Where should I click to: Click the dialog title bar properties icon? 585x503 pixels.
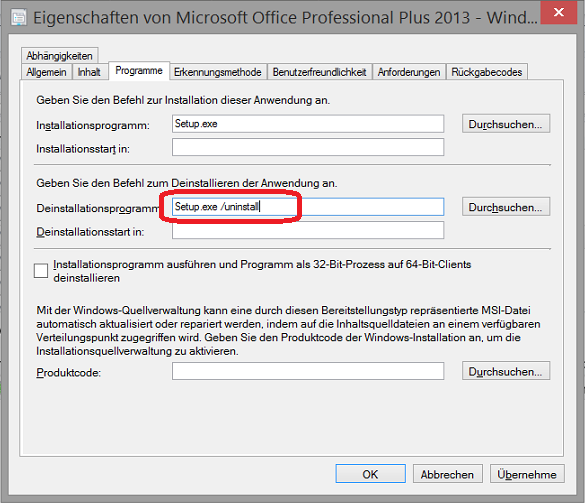(x=19, y=18)
